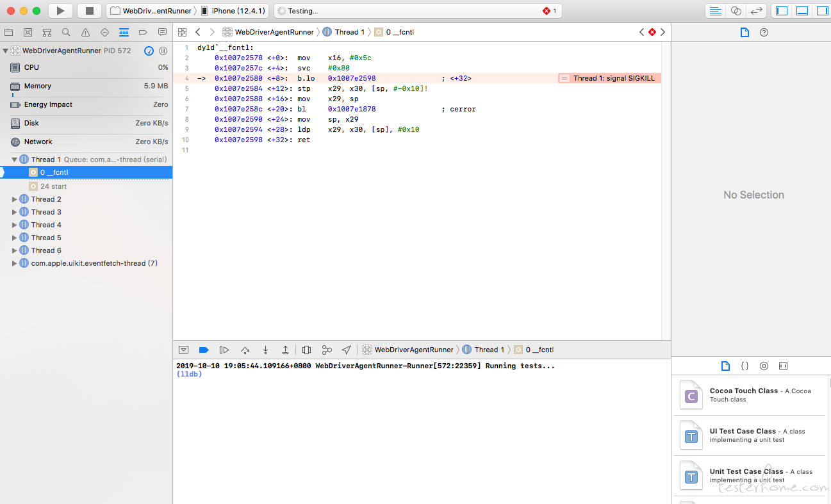Viewport: 831px width, 504px height.
Task: Collapse the WebDriverAgentRunner PID 572 process
Action: point(5,51)
